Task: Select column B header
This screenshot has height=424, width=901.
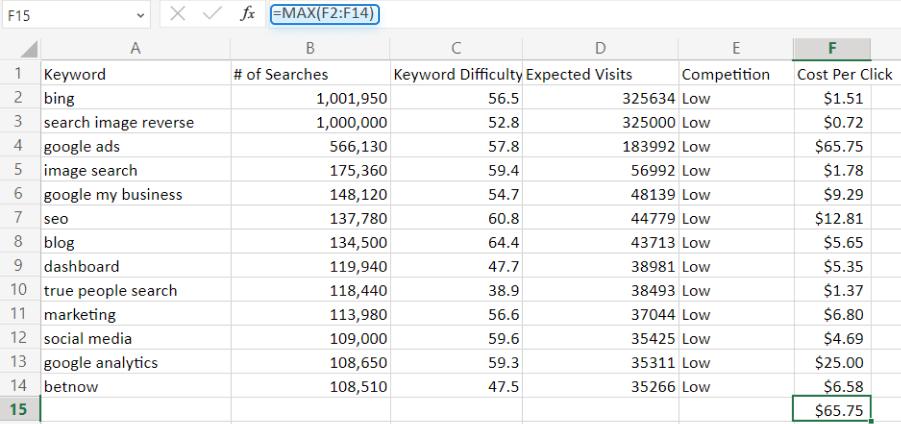Action: pyautogui.click(x=310, y=49)
